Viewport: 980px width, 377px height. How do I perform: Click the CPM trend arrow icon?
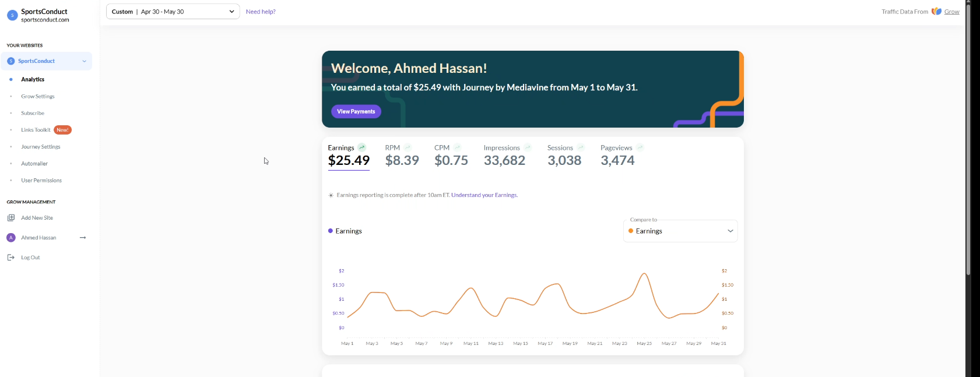click(x=457, y=147)
